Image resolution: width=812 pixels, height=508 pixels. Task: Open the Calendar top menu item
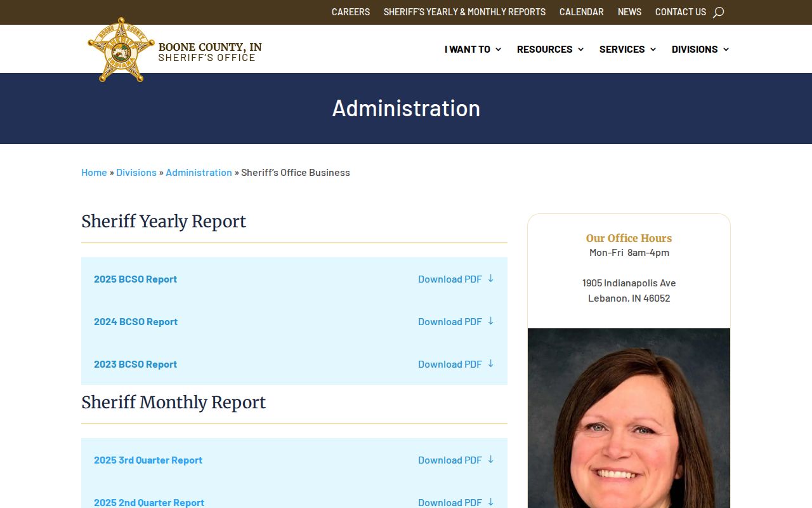(582, 12)
